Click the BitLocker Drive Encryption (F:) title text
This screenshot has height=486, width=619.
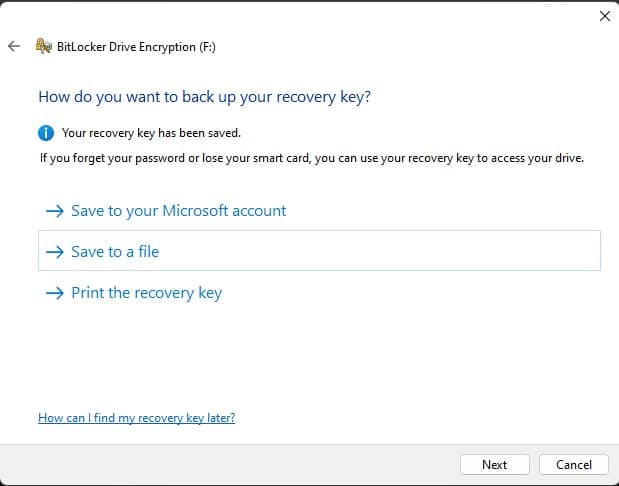(136, 47)
